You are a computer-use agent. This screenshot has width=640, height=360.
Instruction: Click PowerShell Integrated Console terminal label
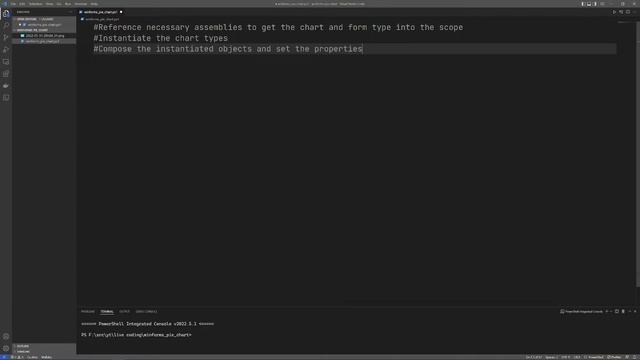click(582, 311)
